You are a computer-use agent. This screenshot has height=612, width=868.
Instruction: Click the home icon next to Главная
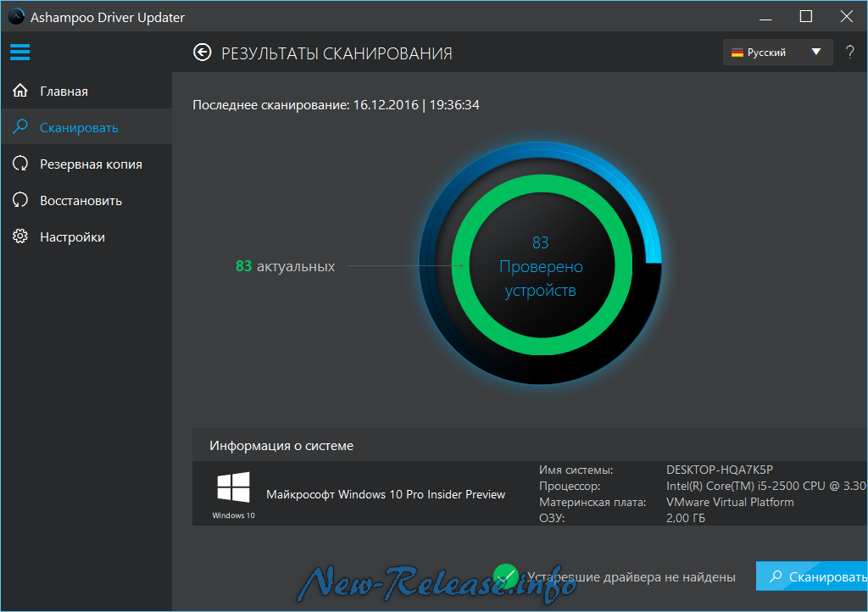[20, 90]
